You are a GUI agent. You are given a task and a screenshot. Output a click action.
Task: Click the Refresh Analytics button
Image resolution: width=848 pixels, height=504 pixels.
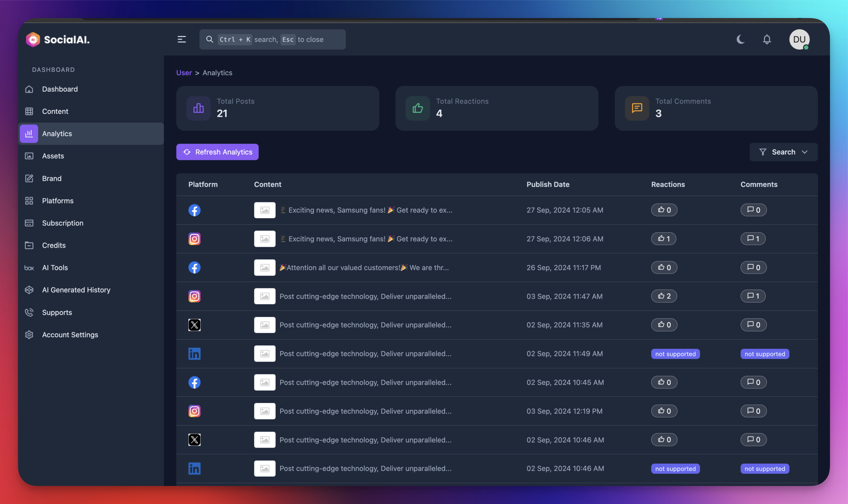tap(217, 152)
